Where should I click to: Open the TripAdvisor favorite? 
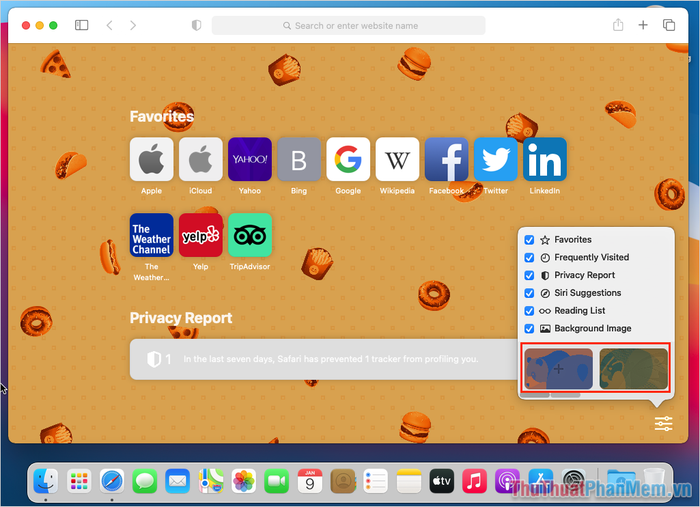[250, 235]
